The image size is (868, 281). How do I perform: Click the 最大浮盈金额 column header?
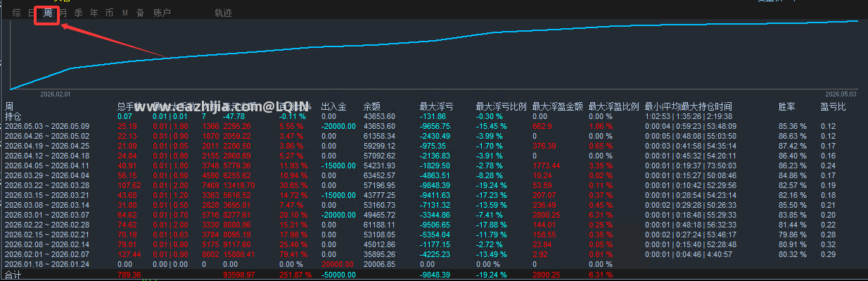pos(557,107)
